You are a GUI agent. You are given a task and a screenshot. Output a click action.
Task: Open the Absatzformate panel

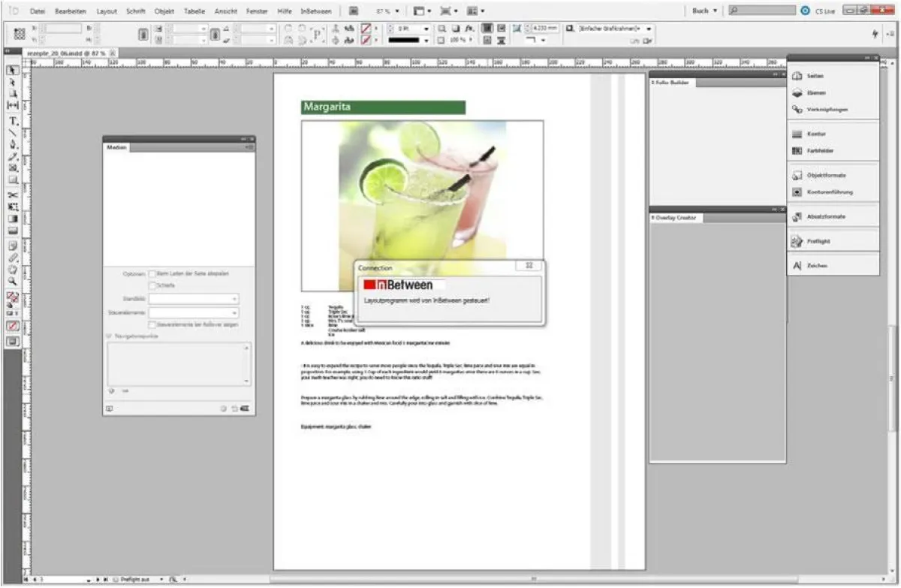(x=821, y=217)
